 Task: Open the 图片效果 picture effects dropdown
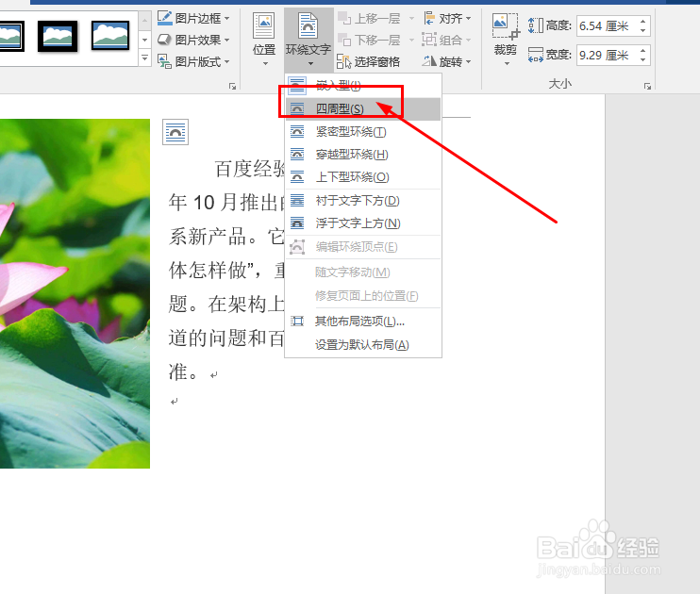pos(193,40)
